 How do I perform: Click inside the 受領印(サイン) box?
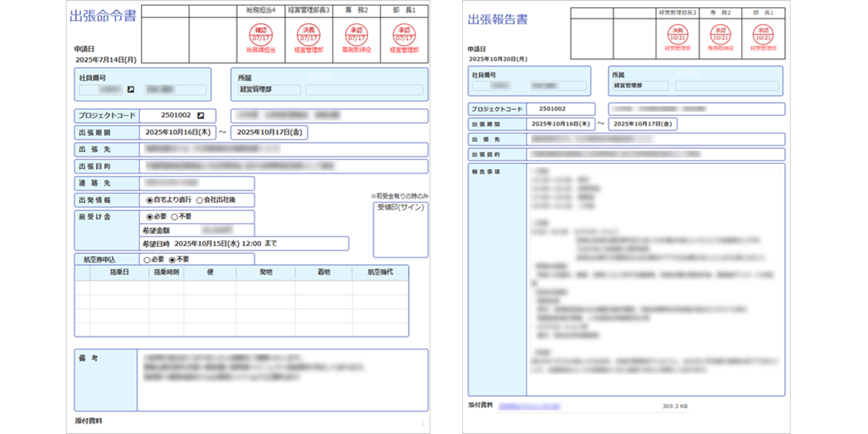pyautogui.click(x=400, y=228)
